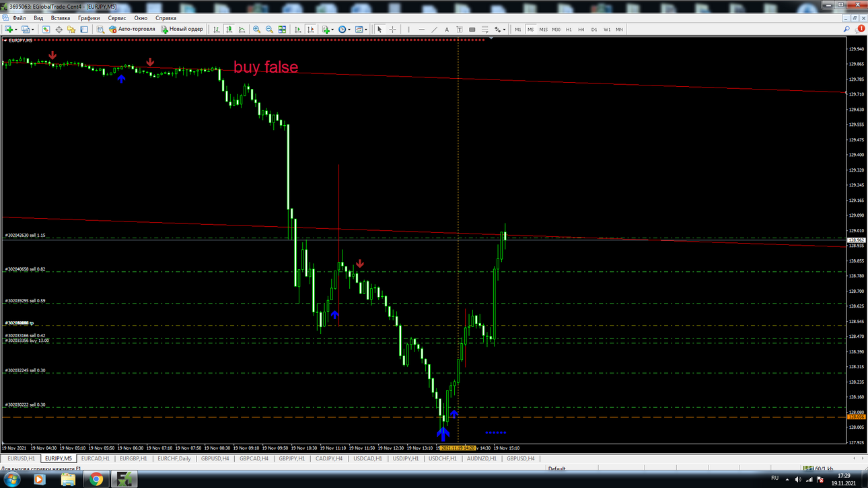Open the Файл menu
Viewport: 868px width, 488px height.
[19, 18]
